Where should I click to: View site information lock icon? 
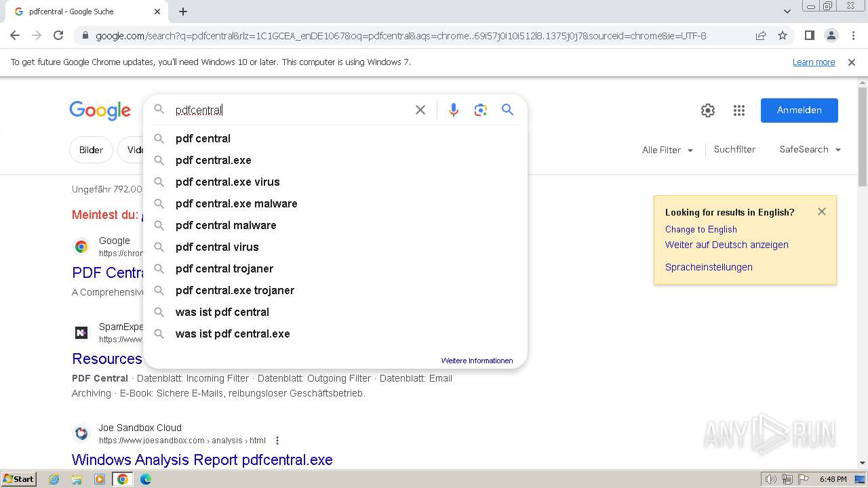pyautogui.click(x=85, y=35)
